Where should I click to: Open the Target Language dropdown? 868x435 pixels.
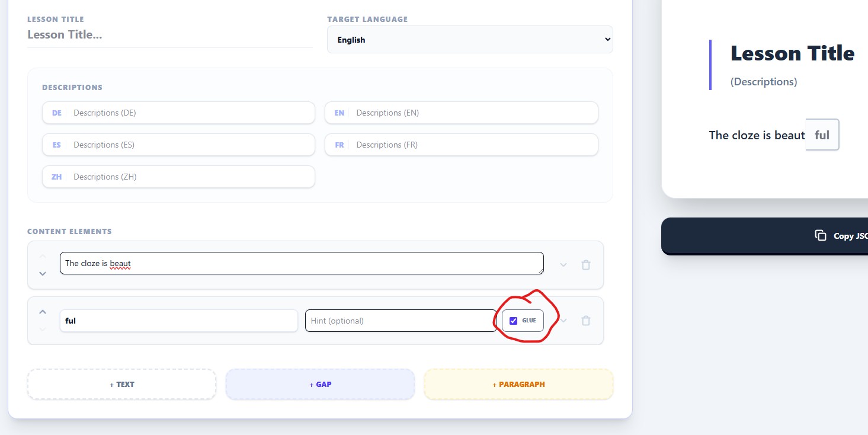pyautogui.click(x=470, y=40)
